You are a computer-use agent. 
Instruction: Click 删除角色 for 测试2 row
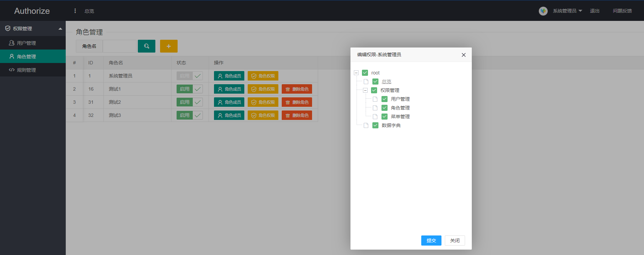297,102
